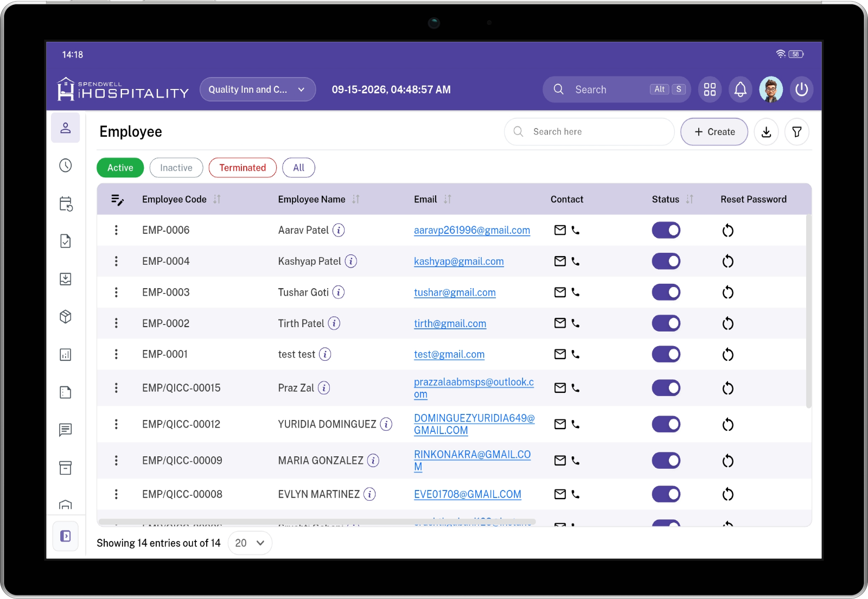Open EVE01708@GMAIL.COM email link

468,494
